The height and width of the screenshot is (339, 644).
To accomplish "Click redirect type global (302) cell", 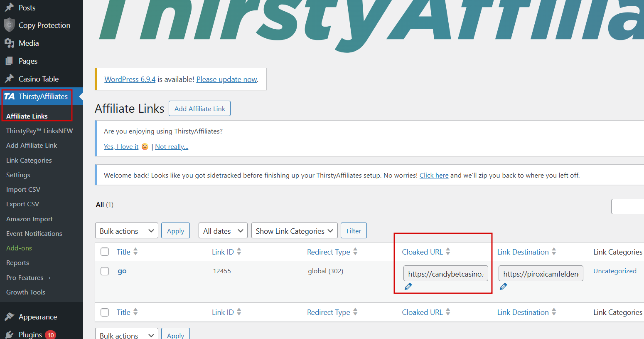I will tap(325, 271).
